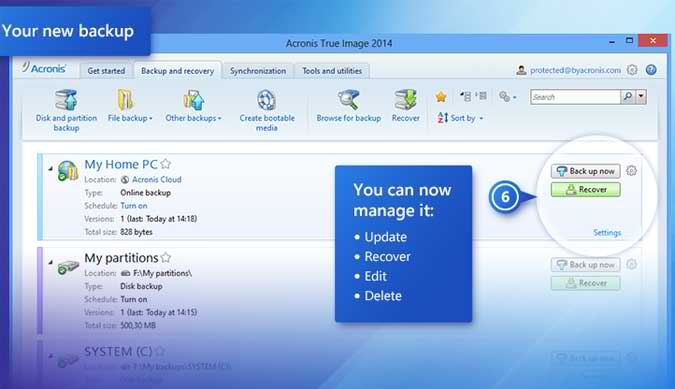Open My Home PC backup title
The image size is (675, 389).
121,164
